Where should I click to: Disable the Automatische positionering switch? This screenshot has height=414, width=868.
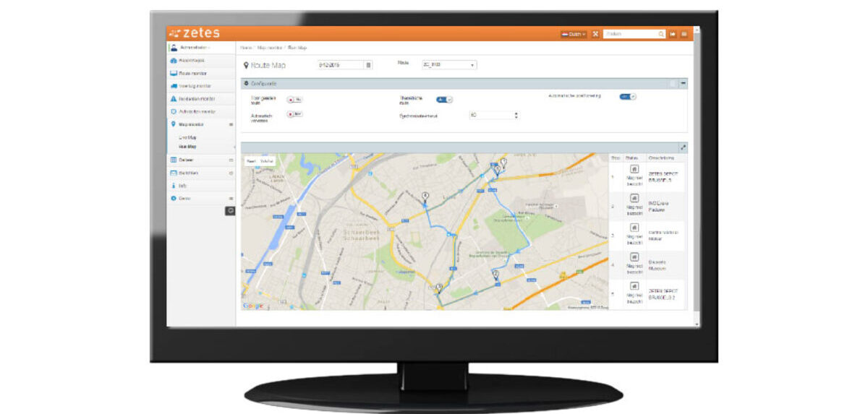[627, 96]
